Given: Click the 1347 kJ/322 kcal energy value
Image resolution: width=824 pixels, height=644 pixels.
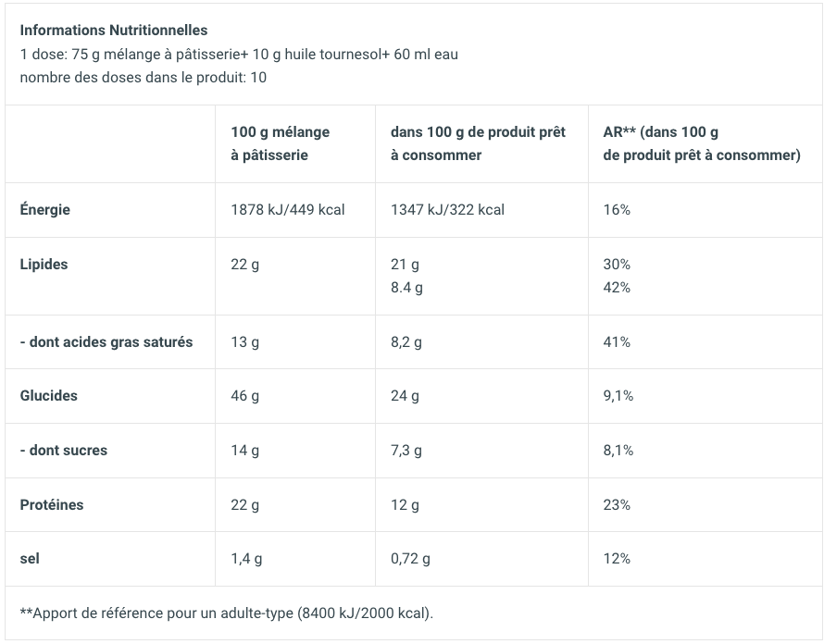Looking at the screenshot, I should [x=447, y=210].
